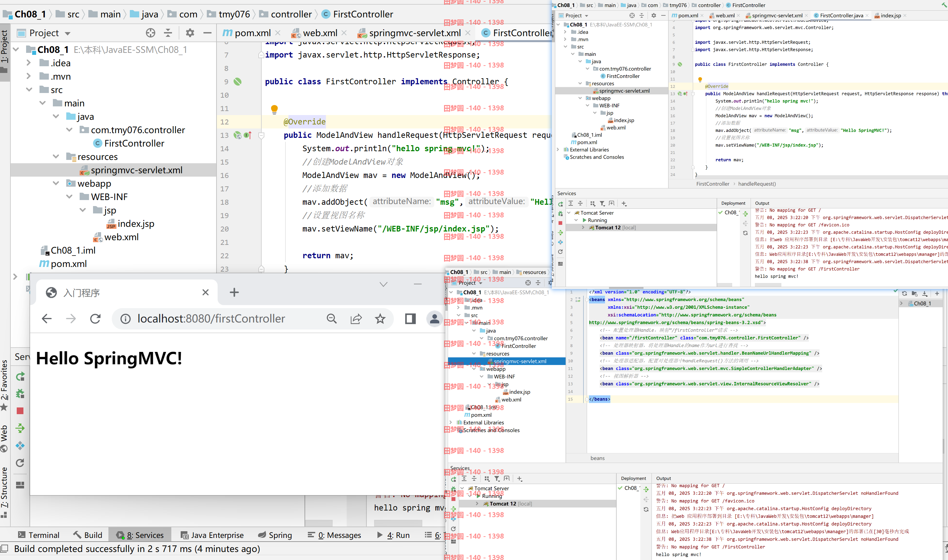The height and width of the screenshot is (560, 948).
Task: Expand .mvn folder in left Project tree
Action: pyautogui.click(x=29, y=76)
